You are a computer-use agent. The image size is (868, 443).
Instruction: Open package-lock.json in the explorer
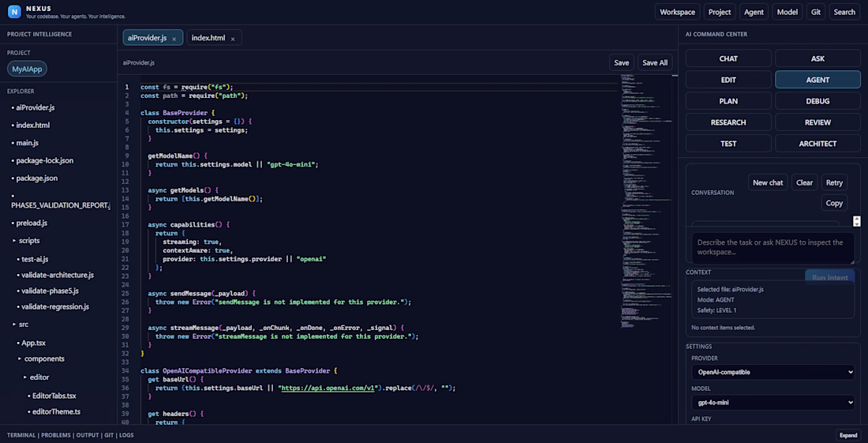click(x=44, y=160)
